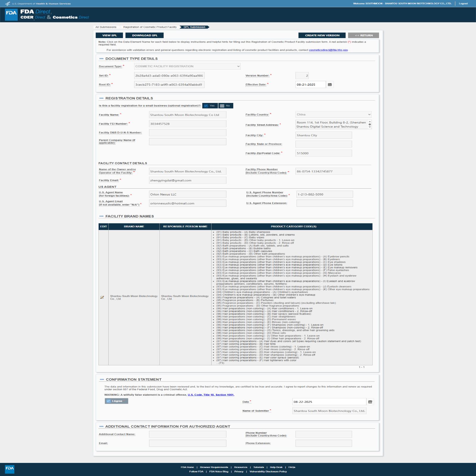Click the Facility State or Province field
This screenshot has width=476, height=476.
(324, 144)
